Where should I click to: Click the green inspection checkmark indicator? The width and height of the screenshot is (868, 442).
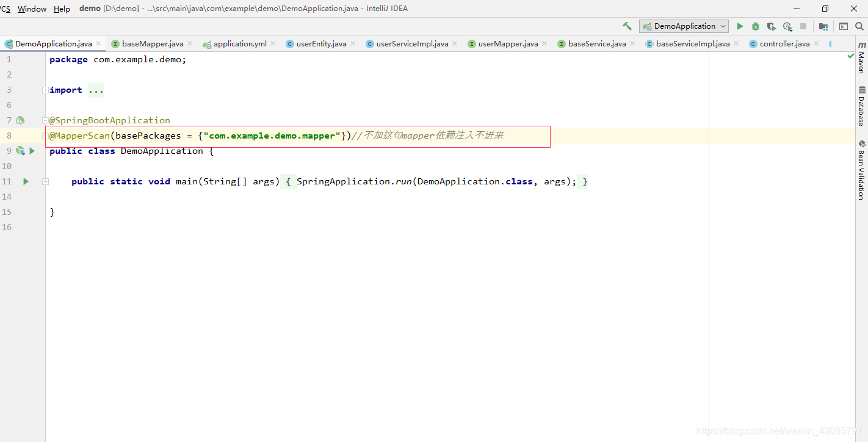(851, 56)
